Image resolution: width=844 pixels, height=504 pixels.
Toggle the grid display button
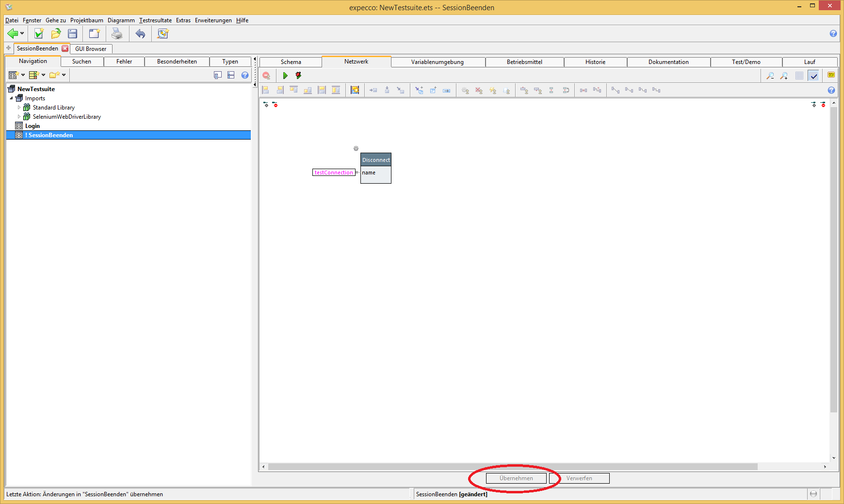799,76
